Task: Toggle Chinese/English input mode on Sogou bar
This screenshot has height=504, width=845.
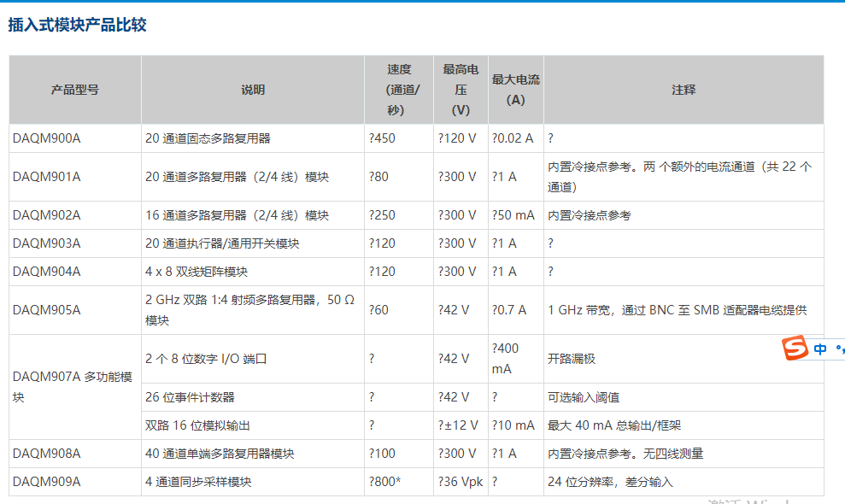Action: 820,348
